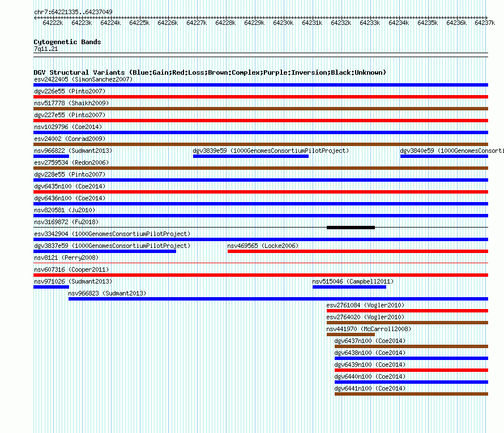Click the 64222k ruler tick label
504x433 pixels.
53,23
